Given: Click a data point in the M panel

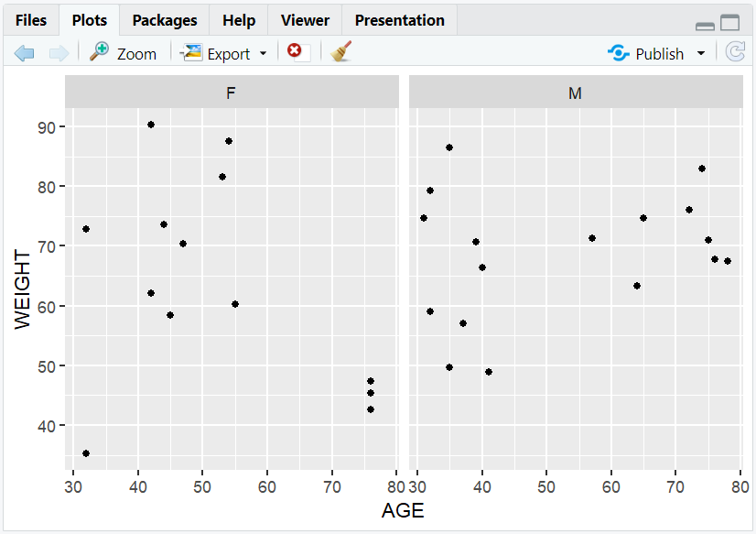Looking at the screenshot, I should pos(591,236).
